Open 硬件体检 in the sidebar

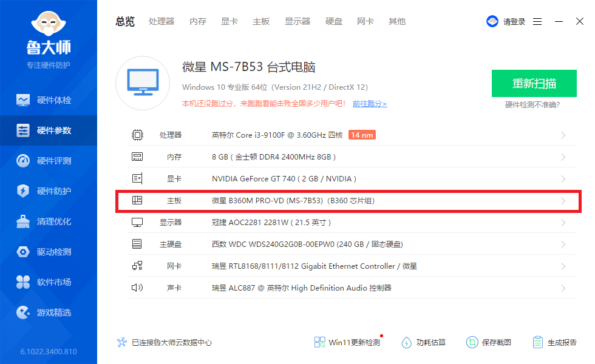(49, 100)
